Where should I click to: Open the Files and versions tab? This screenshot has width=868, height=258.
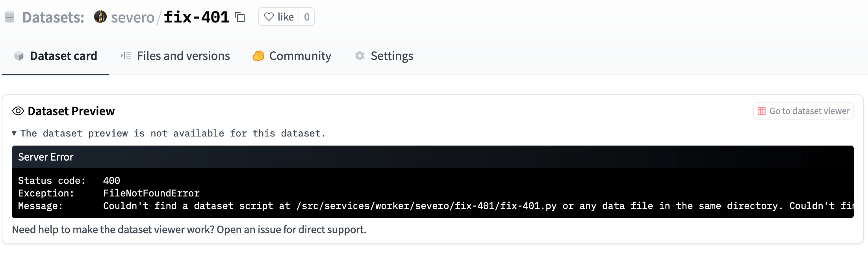click(184, 56)
